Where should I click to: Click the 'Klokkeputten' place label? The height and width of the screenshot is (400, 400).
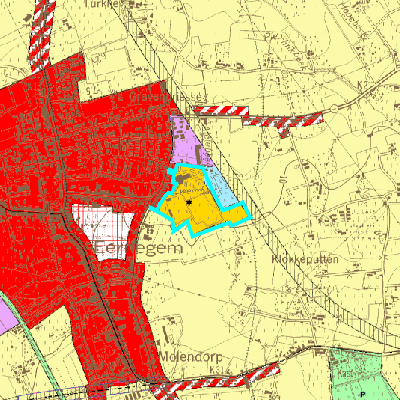click(x=305, y=259)
